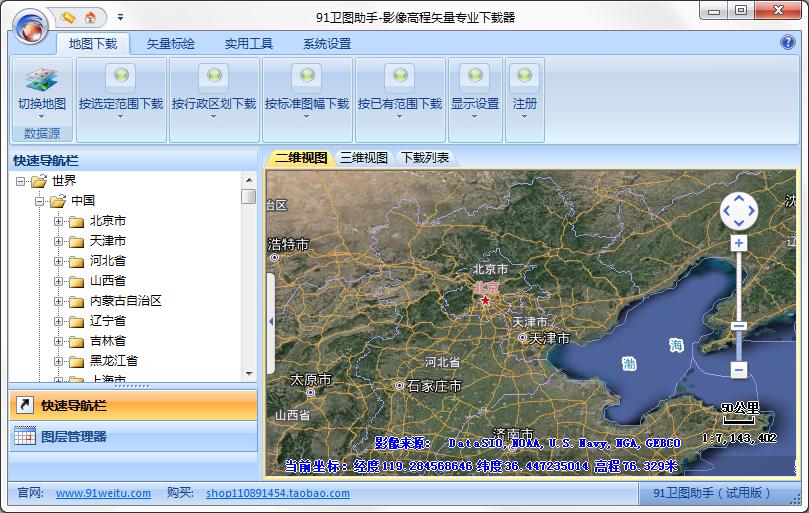Open quick access toolbar dropdown arrow
Screen dimensions: 809x513
pos(120,17)
